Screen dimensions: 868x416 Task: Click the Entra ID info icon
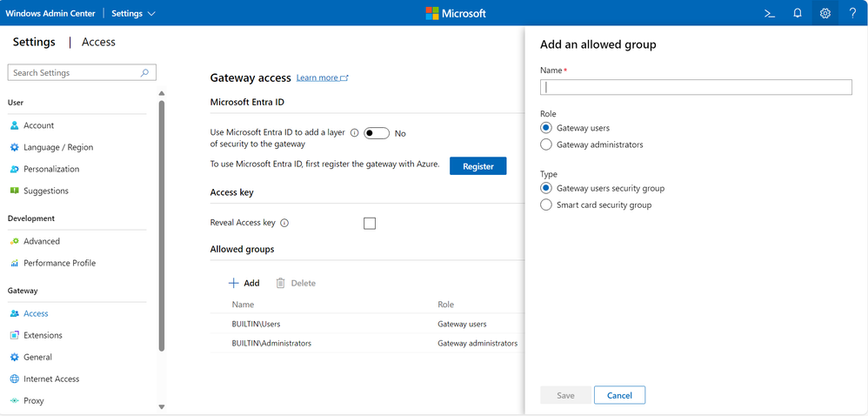click(355, 133)
